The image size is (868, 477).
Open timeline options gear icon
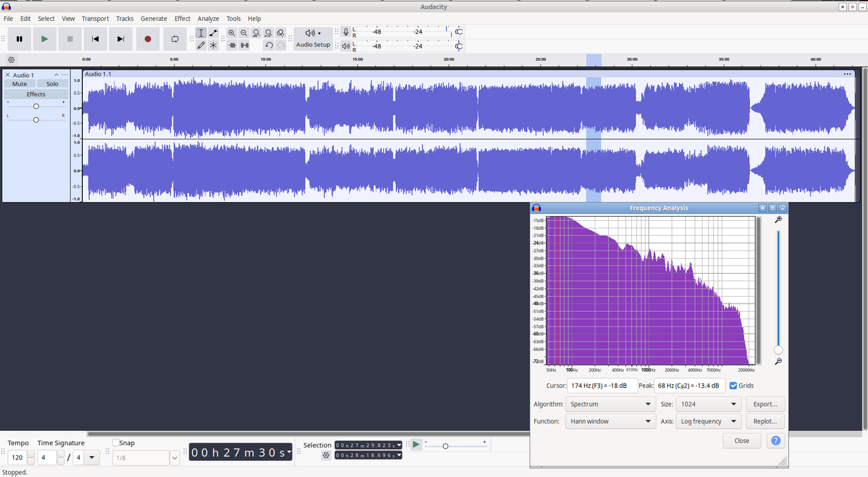click(x=11, y=60)
